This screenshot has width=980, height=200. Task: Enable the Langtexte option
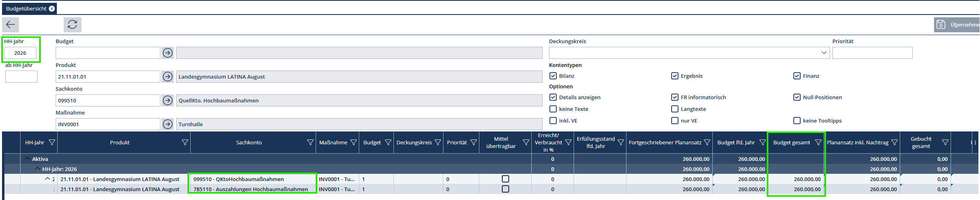click(674, 109)
